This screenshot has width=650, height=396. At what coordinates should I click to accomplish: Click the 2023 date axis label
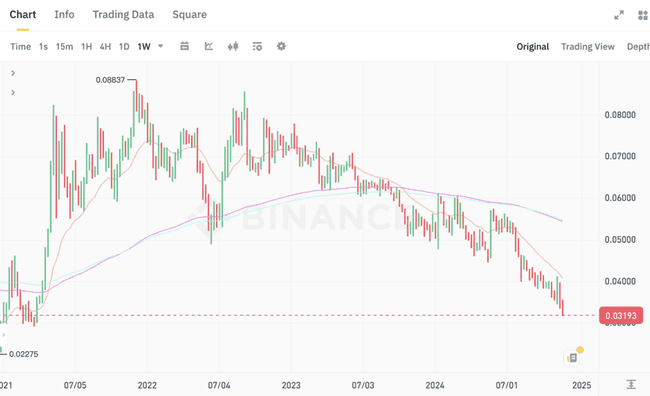pos(291,385)
